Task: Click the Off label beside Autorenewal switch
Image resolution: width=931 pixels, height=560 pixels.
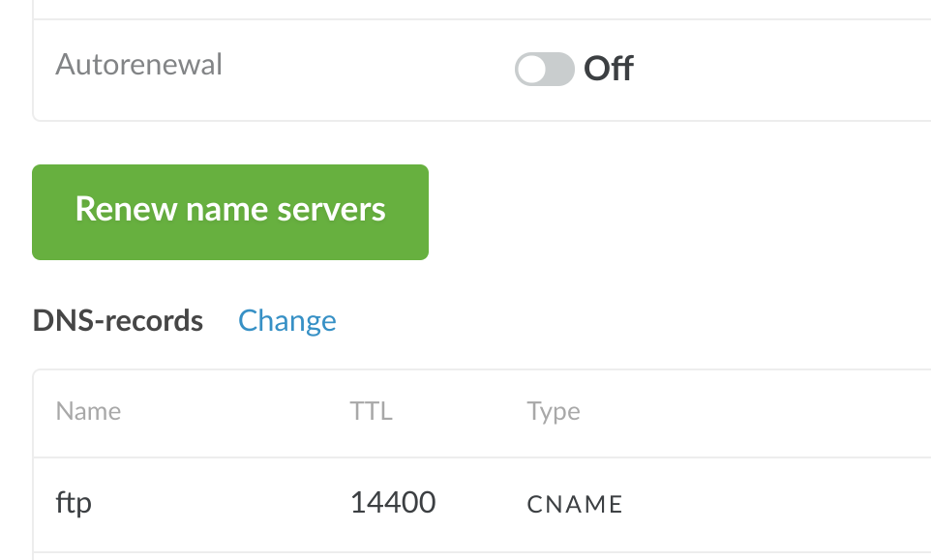Action: point(609,69)
